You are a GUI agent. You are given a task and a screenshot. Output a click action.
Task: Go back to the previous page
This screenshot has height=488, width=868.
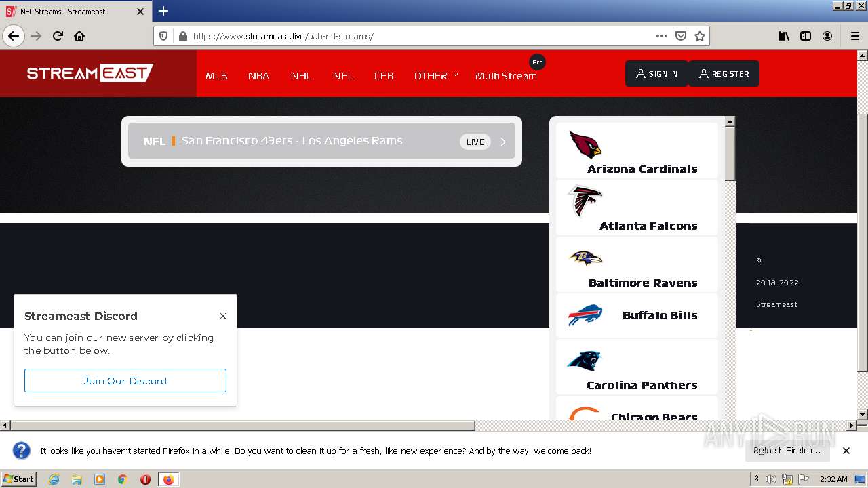tap(14, 36)
